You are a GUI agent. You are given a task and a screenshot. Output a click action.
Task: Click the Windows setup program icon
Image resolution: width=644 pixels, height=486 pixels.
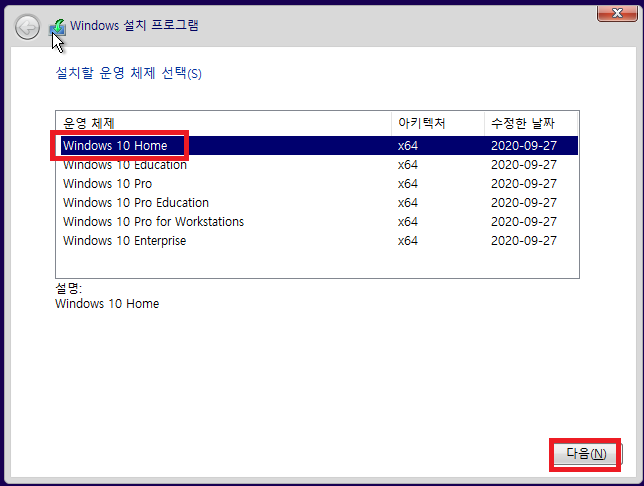(58, 27)
